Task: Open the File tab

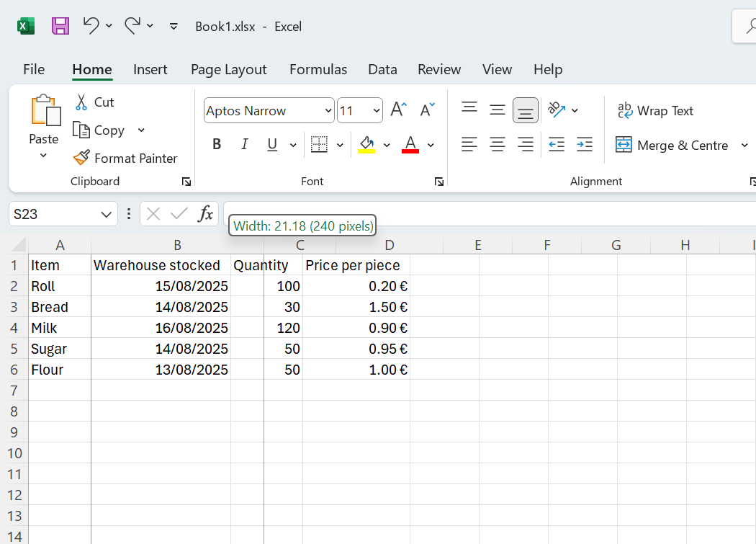Action: pyautogui.click(x=34, y=69)
